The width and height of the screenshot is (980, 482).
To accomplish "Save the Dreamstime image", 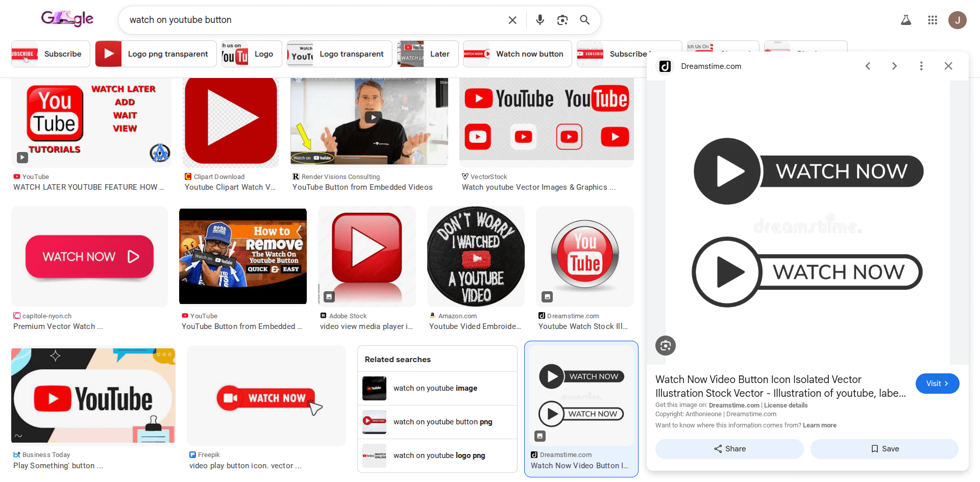I will coord(884,449).
